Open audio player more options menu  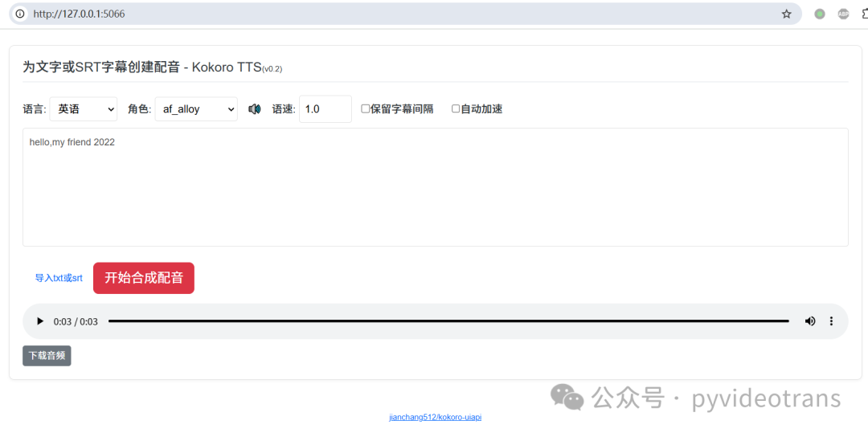831,321
